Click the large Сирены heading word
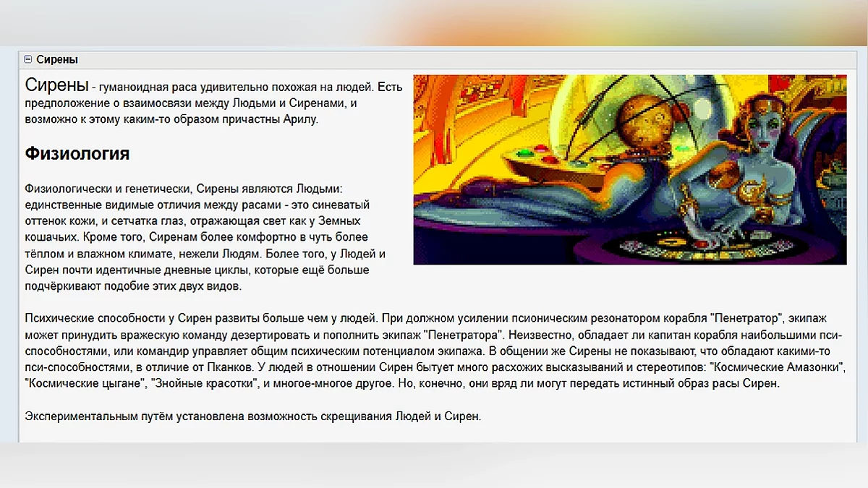 tap(57, 85)
